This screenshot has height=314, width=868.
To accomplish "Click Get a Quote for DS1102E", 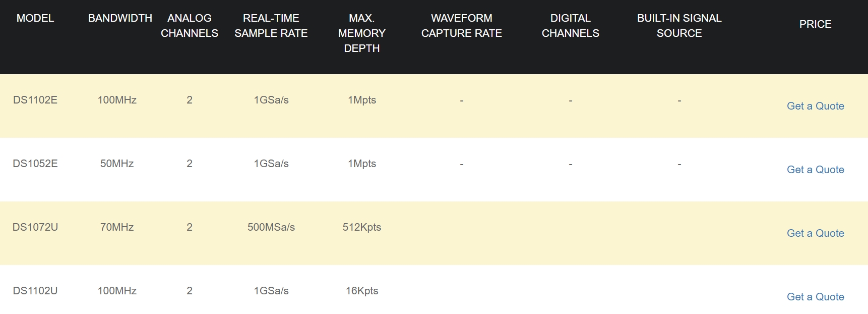I will coord(815,106).
